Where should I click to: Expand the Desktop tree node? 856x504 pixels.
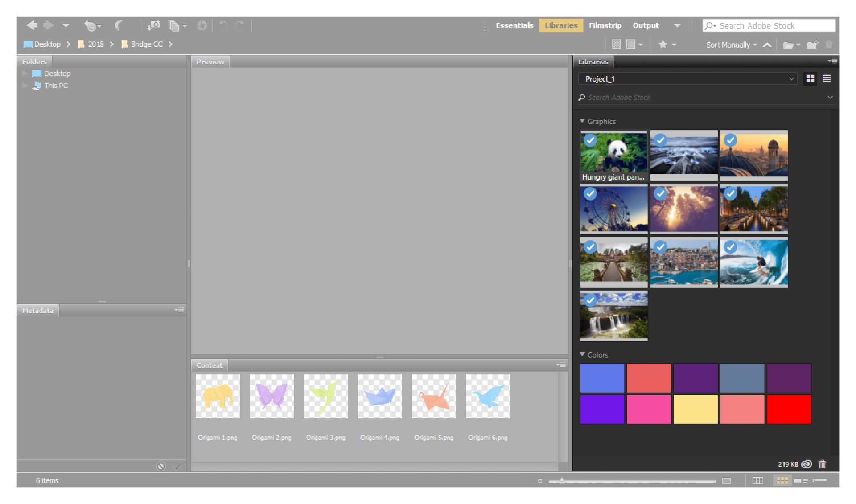click(25, 74)
